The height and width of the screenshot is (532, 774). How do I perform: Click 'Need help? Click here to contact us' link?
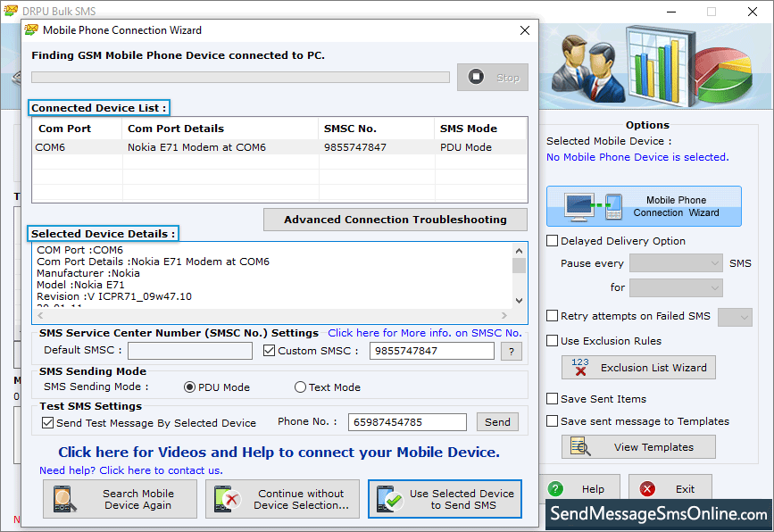131,470
